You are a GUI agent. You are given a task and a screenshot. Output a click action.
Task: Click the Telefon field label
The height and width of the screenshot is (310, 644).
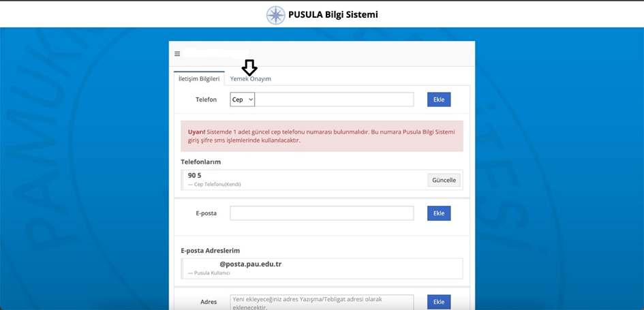tap(206, 99)
